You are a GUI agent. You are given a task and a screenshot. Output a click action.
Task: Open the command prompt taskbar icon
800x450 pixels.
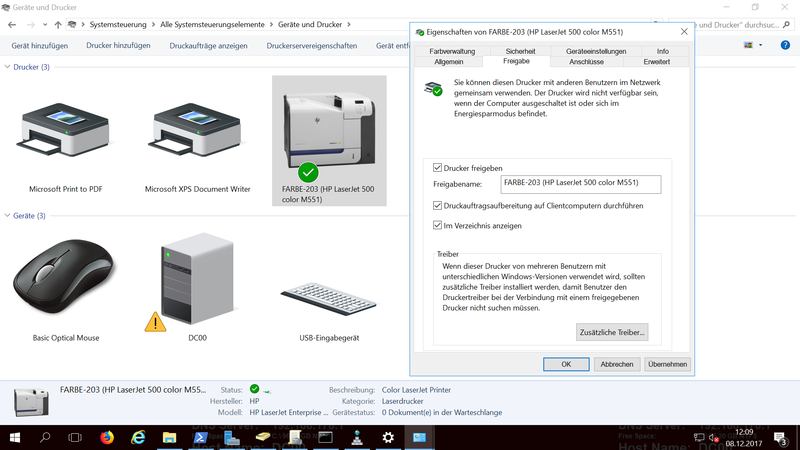pos(326,437)
